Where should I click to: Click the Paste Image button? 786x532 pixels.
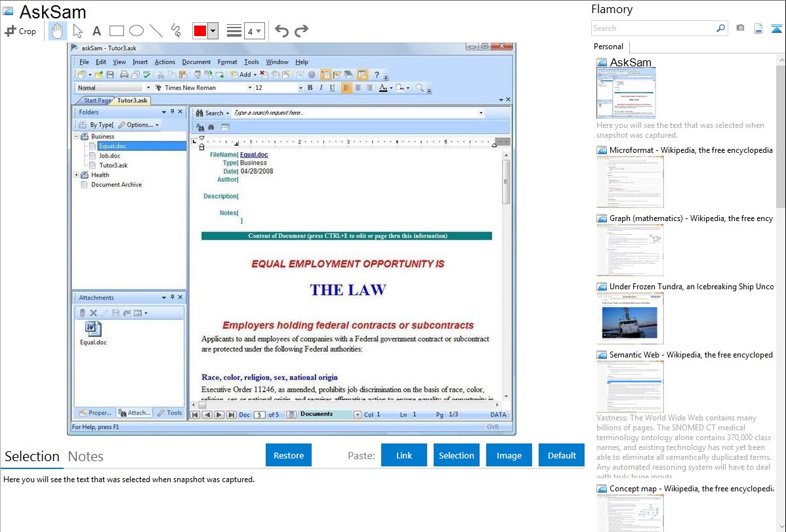coord(508,455)
